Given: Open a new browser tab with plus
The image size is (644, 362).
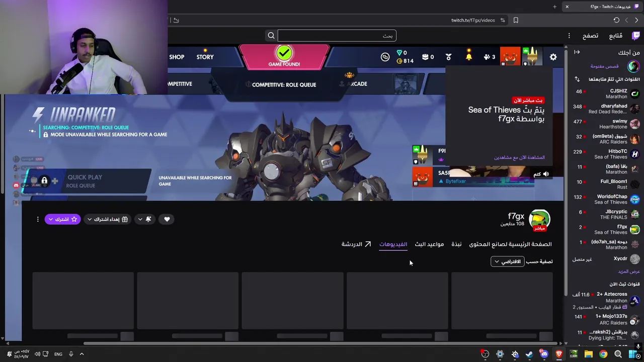Looking at the screenshot, I should [554, 7].
